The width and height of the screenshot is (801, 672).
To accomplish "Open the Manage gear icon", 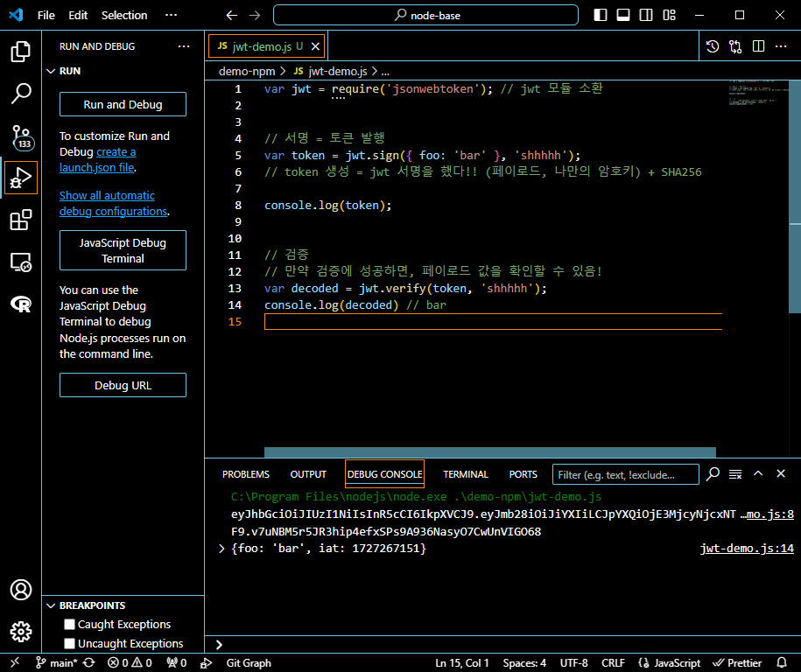I will [x=20, y=632].
